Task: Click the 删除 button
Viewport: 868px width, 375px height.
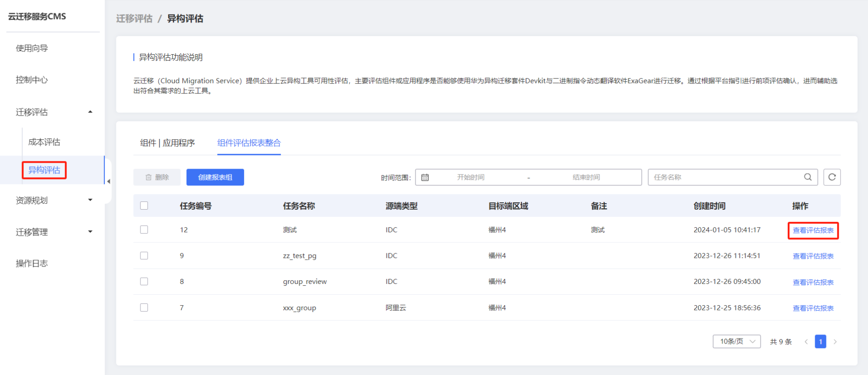Action: click(157, 177)
